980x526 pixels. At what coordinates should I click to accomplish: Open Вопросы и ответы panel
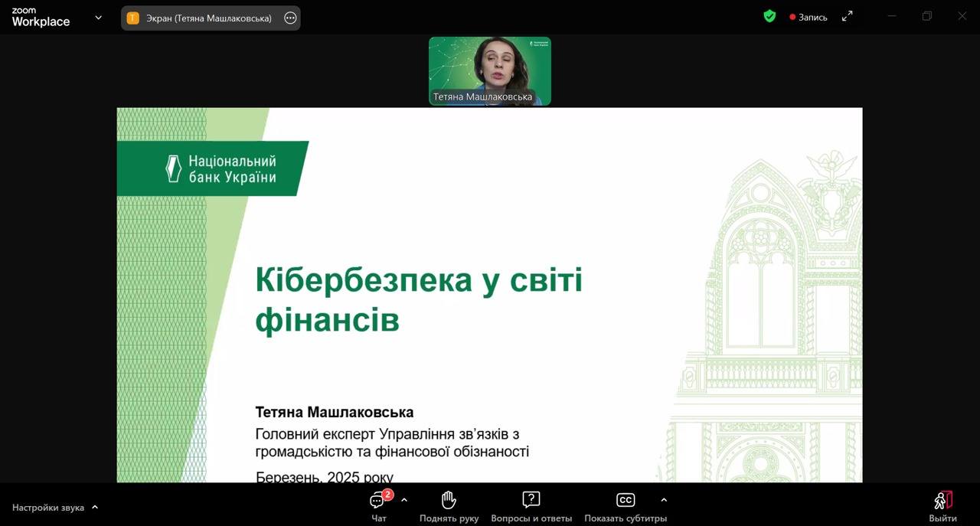(x=531, y=507)
